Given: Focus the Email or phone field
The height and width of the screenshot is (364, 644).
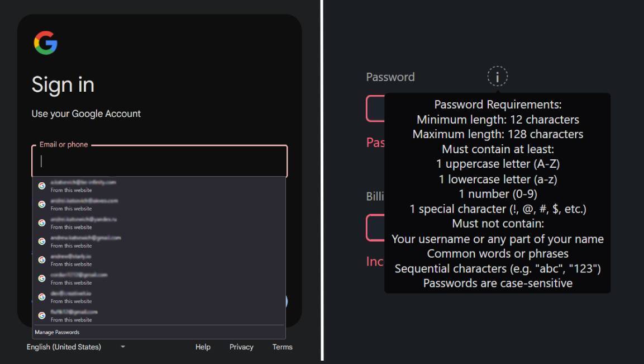Looking at the screenshot, I should 159,161.
